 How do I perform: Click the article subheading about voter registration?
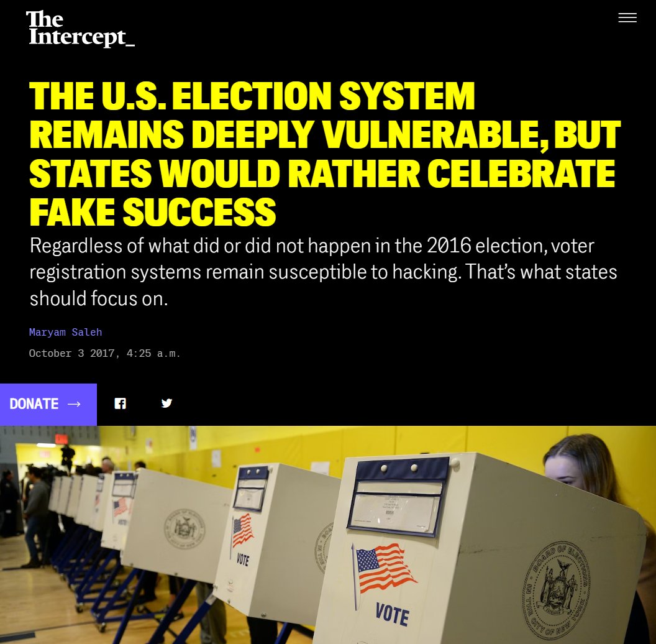tap(323, 272)
